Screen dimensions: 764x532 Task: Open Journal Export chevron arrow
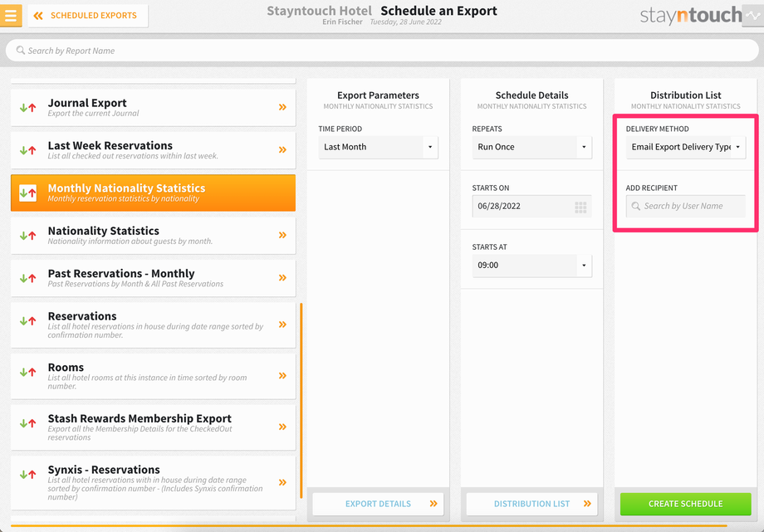click(x=282, y=107)
